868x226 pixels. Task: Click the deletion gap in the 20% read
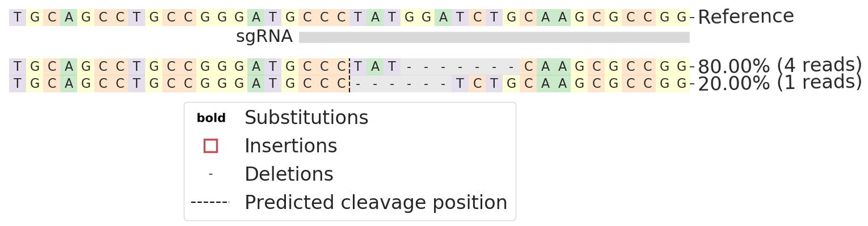[x=401, y=84]
